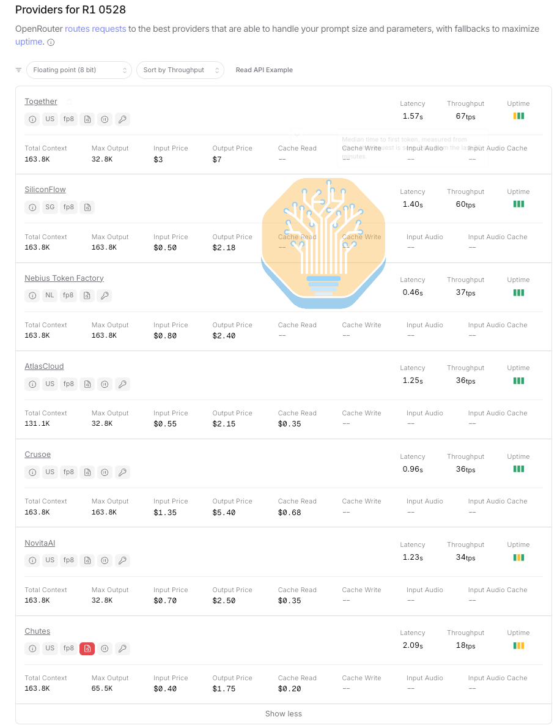The width and height of the screenshot is (560, 728).
Task: Click the SG region badge under SiliconFlow
Action: (x=50, y=207)
